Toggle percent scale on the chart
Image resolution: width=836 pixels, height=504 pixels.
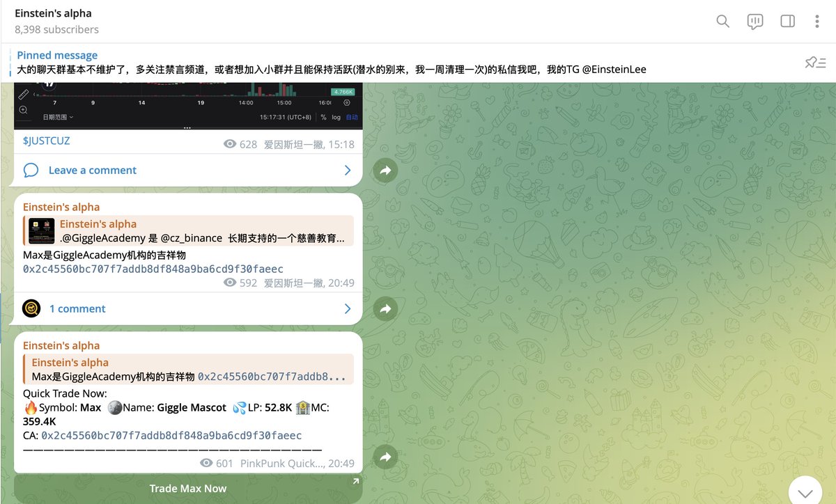click(323, 117)
